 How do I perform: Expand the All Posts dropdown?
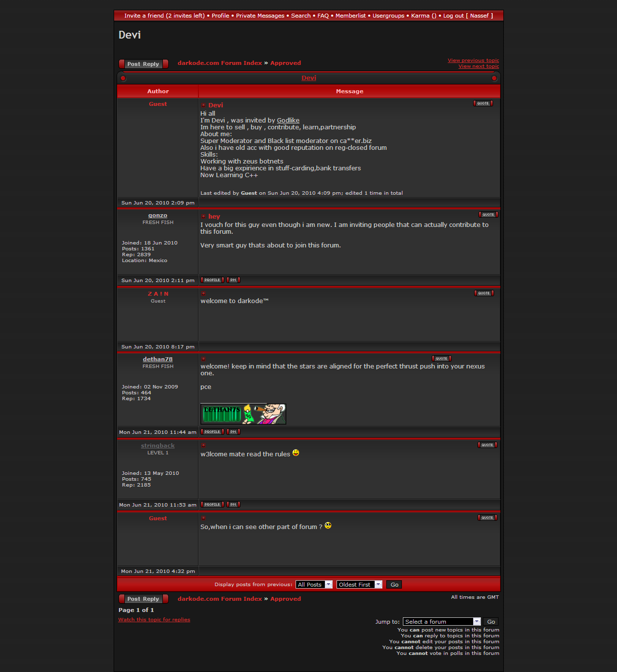tap(314, 585)
